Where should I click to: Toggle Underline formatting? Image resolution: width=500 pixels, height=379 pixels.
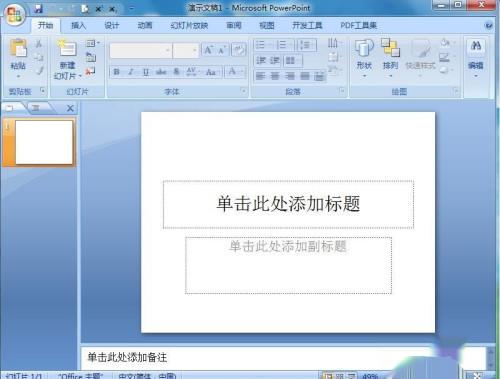click(146, 72)
